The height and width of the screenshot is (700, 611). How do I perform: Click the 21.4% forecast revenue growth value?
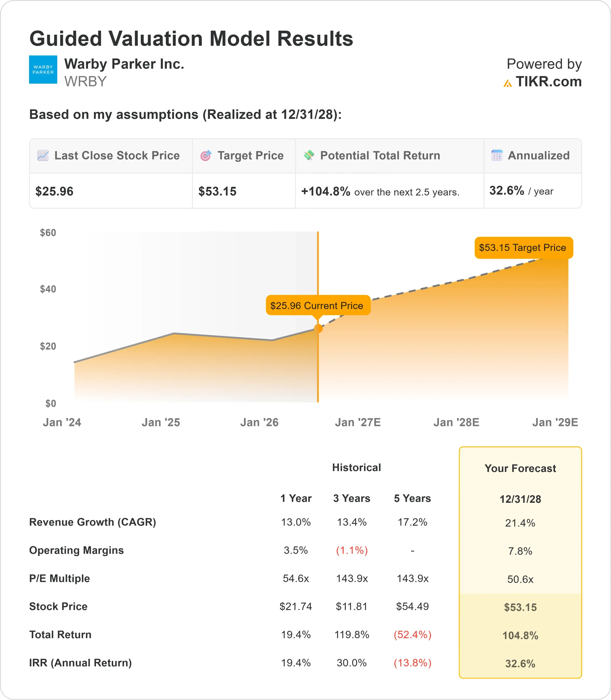click(x=520, y=523)
